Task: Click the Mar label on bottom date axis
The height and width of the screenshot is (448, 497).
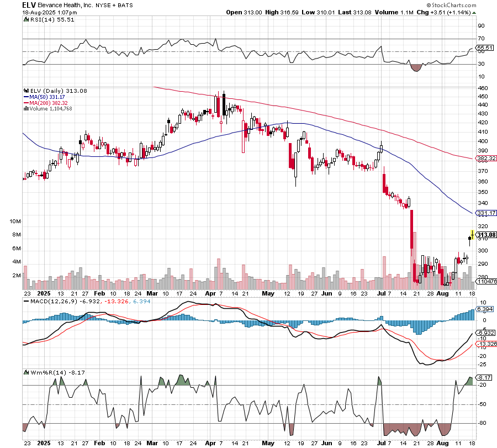Action: [152, 443]
